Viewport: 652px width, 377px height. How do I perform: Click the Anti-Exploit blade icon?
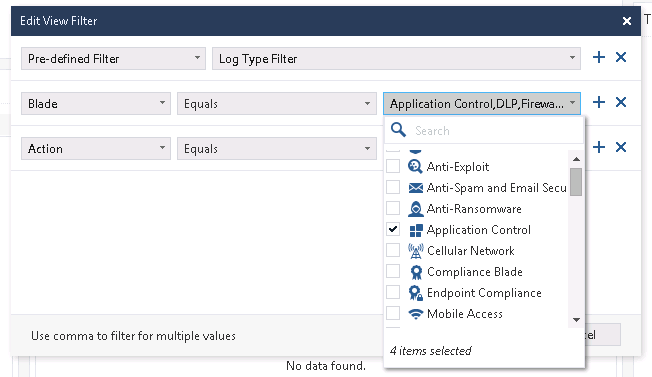click(415, 167)
